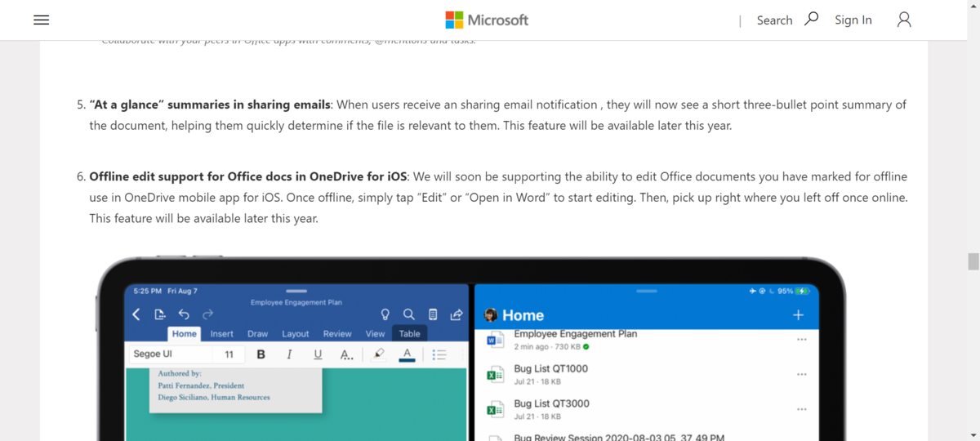Open the file menu icon in Word
Screen dimensions: 980x441
[160, 314]
